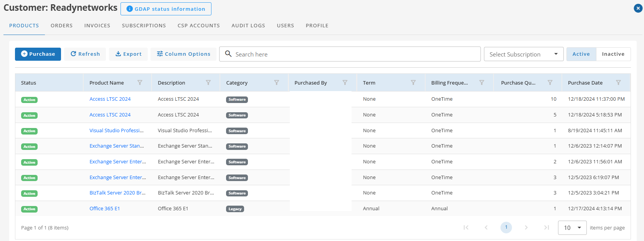Go to the Subscriptions tab
The height and width of the screenshot is (241, 644).
click(144, 25)
